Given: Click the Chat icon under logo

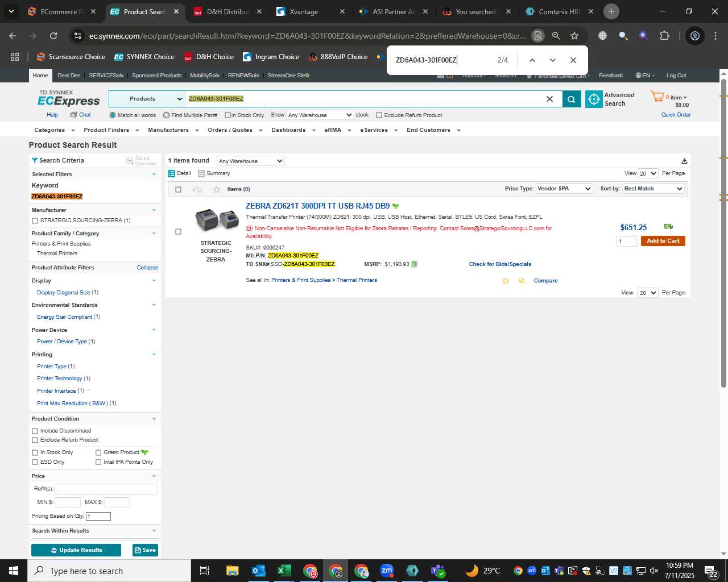Looking at the screenshot, I should [x=73, y=115].
